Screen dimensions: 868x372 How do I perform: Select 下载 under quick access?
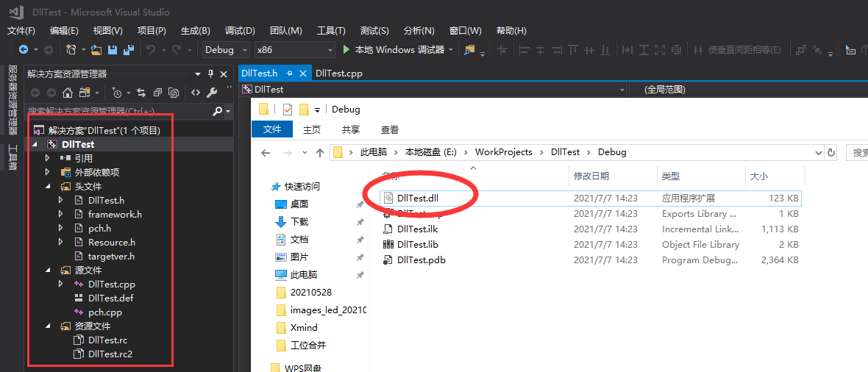tap(299, 222)
